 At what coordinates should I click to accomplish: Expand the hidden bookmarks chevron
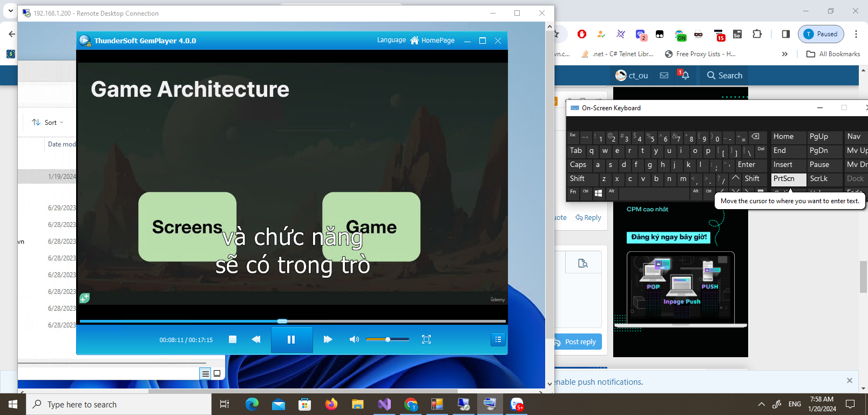point(785,54)
